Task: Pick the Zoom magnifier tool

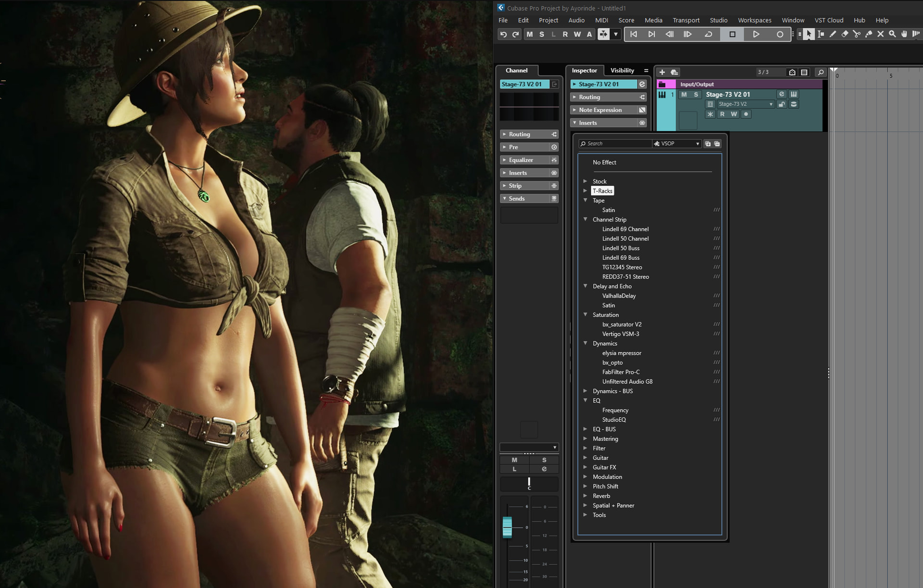Action: [x=892, y=34]
